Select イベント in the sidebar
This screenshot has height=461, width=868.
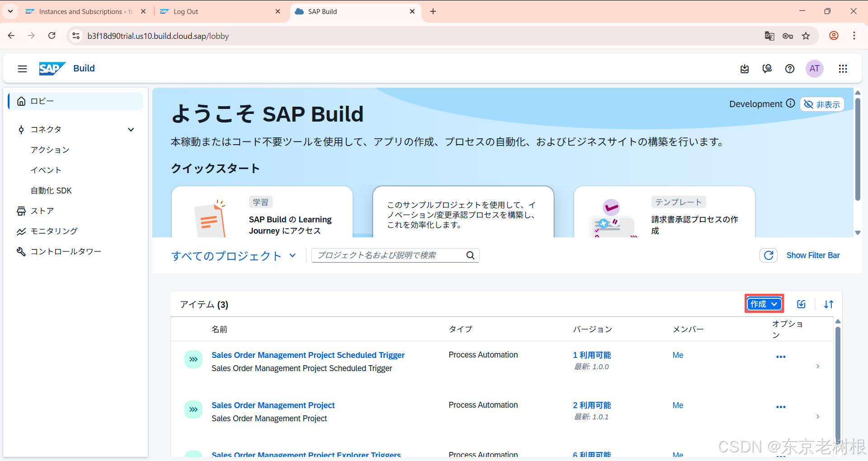(46, 170)
